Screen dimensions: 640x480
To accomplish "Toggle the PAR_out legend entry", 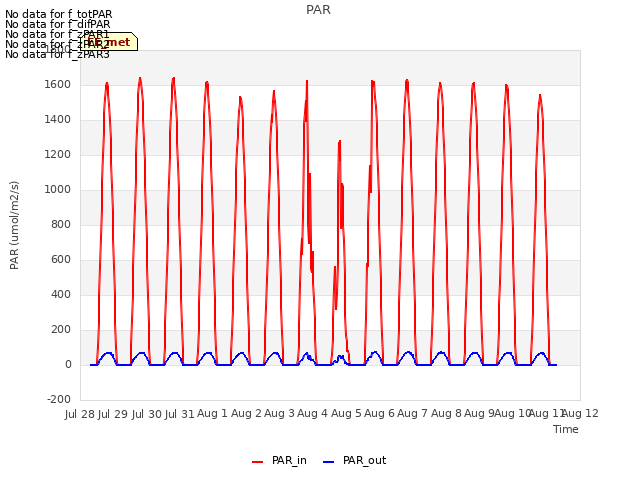I will pos(354,460).
